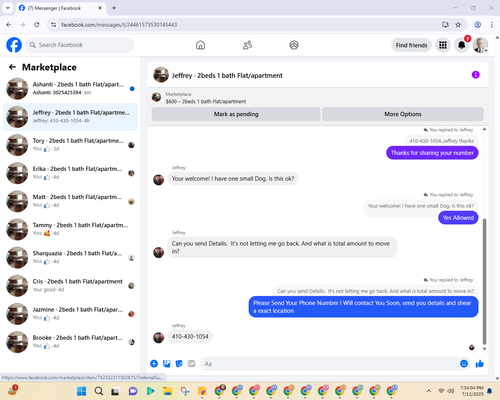
Task: Click the chat scrollbar thumb
Action: pyautogui.click(x=484, y=282)
